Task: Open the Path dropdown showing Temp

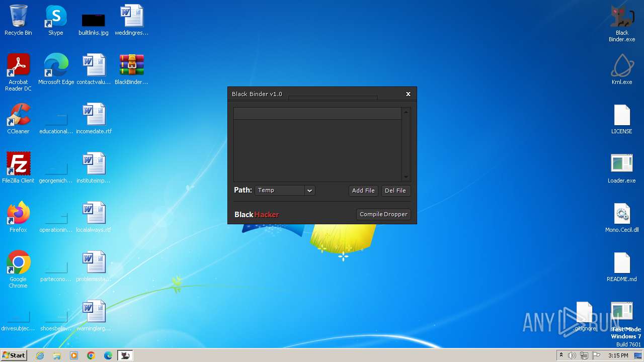Action: [x=285, y=191]
